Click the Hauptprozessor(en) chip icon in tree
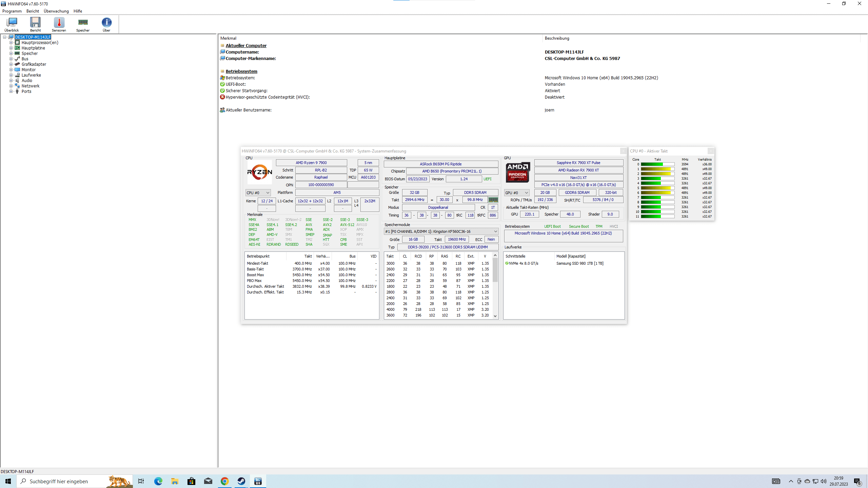The height and width of the screenshot is (488, 868). pyautogui.click(x=17, y=42)
